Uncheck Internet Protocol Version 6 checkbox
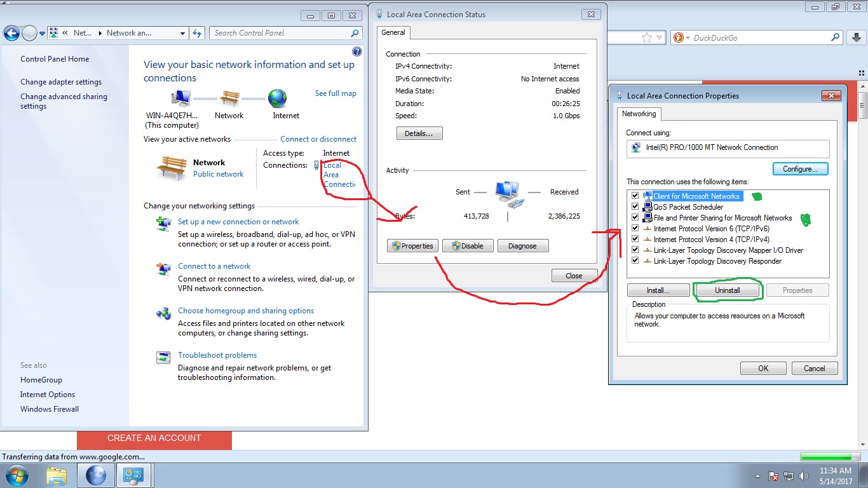Image resolution: width=868 pixels, height=488 pixels. coord(635,229)
